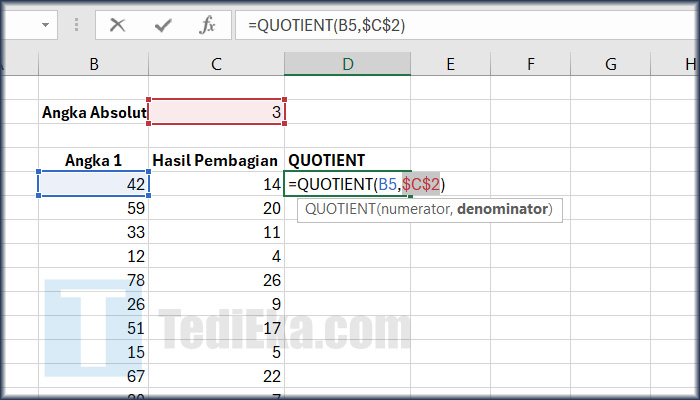Select column G header
The height and width of the screenshot is (400, 700).
610,64
